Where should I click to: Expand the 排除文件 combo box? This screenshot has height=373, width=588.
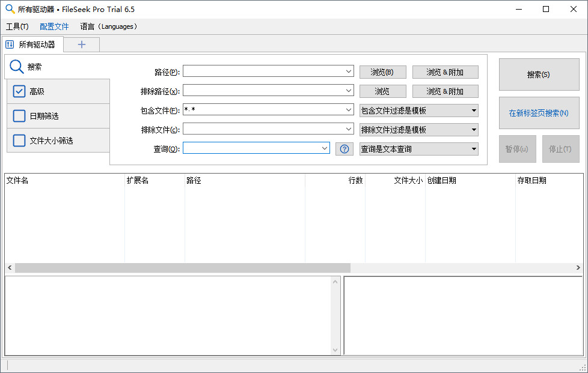349,129
